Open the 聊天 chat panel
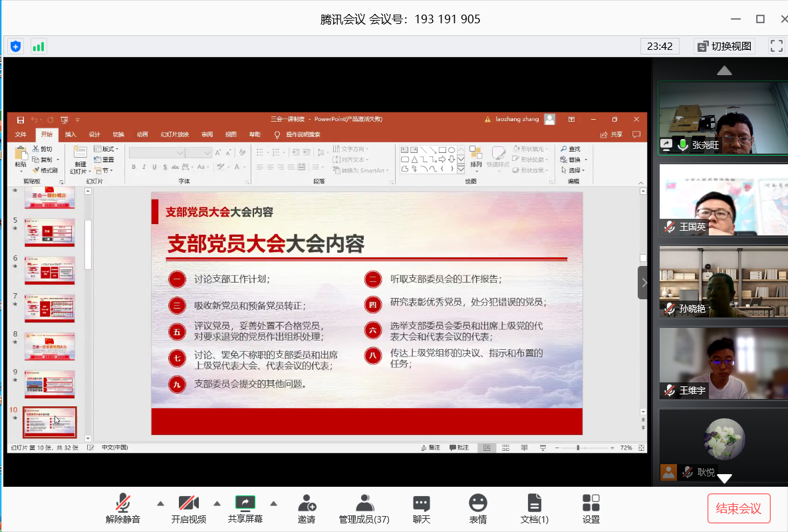Screen dimensions: 788x532 pyautogui.click(x=421, y=508)
